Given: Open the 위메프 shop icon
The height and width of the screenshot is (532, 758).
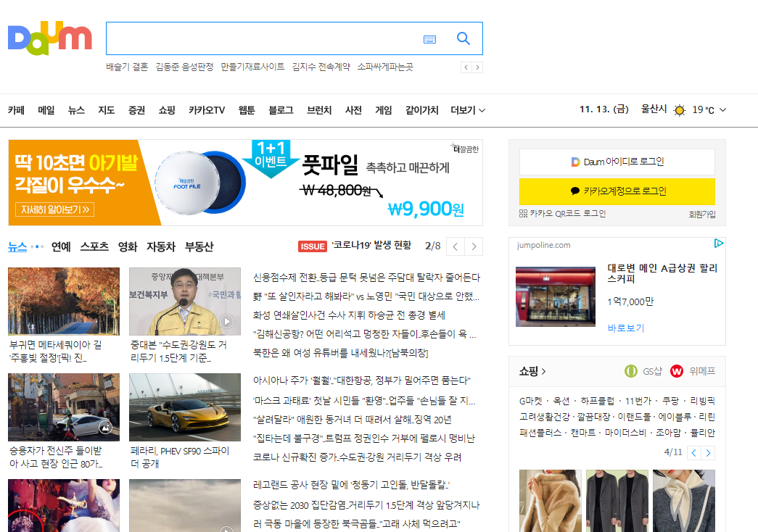Looking at the screenshot, I should [x=677, y=371].
